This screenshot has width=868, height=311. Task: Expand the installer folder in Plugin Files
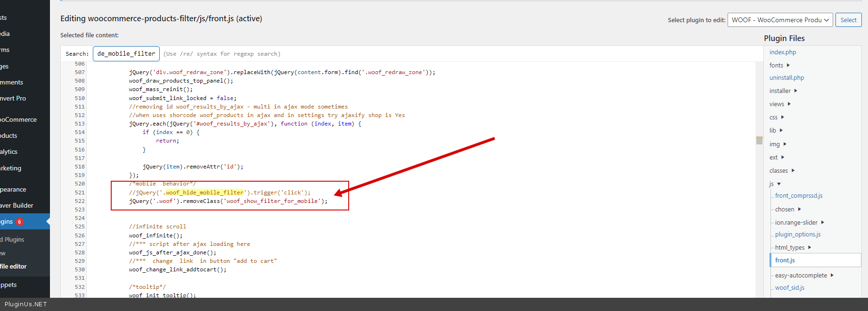(795, 91)
